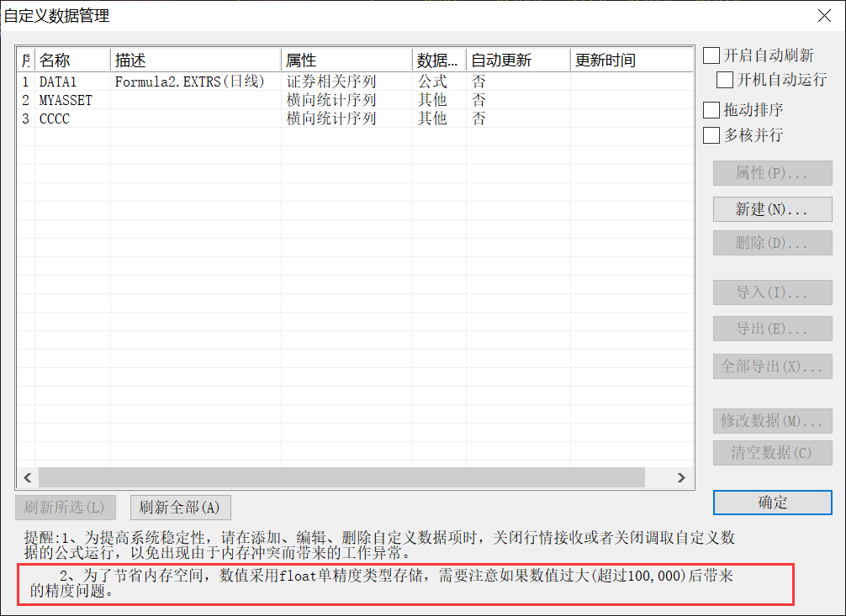Click the 刷新所选(L) button
Screen dimensions: 846x616
tap(66, 507)
